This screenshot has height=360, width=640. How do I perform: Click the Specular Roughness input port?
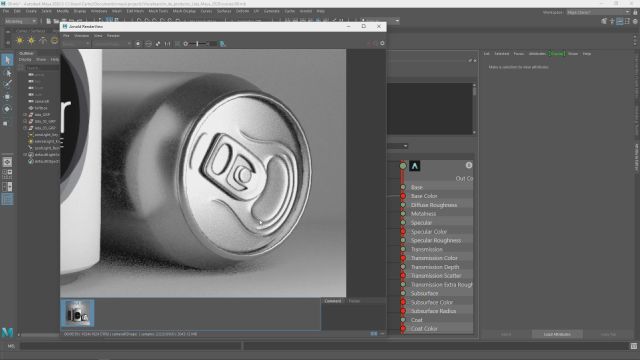403,240
